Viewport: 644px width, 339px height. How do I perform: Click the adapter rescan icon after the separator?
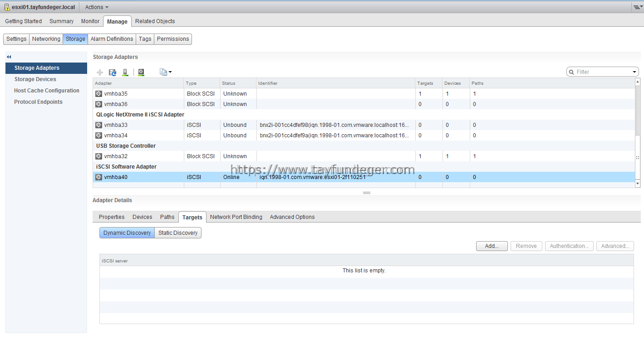point(141,72)
